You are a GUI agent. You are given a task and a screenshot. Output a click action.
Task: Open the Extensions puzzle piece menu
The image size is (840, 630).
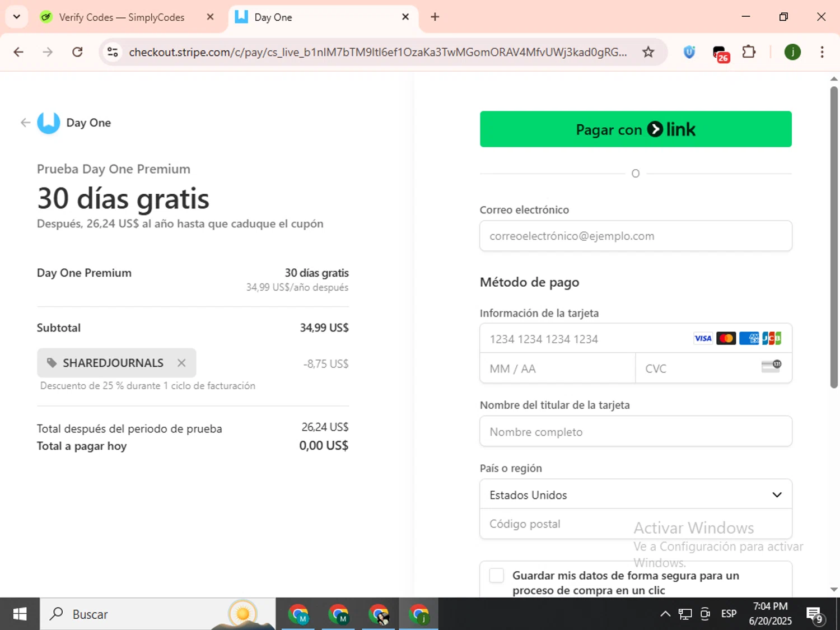point(749,52)
